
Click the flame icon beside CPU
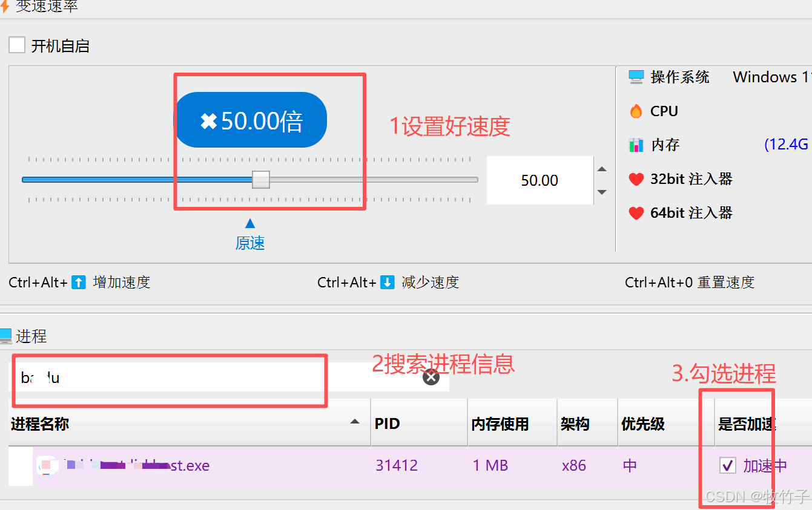tap(636, 111)
